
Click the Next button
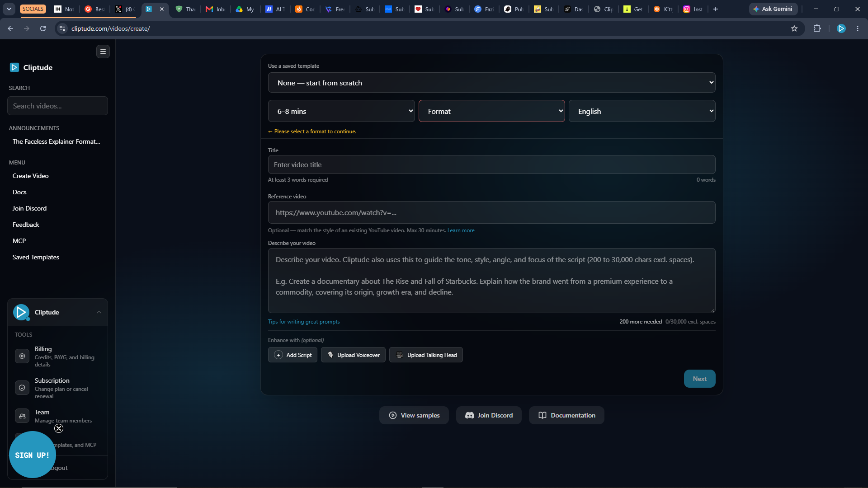699,379
